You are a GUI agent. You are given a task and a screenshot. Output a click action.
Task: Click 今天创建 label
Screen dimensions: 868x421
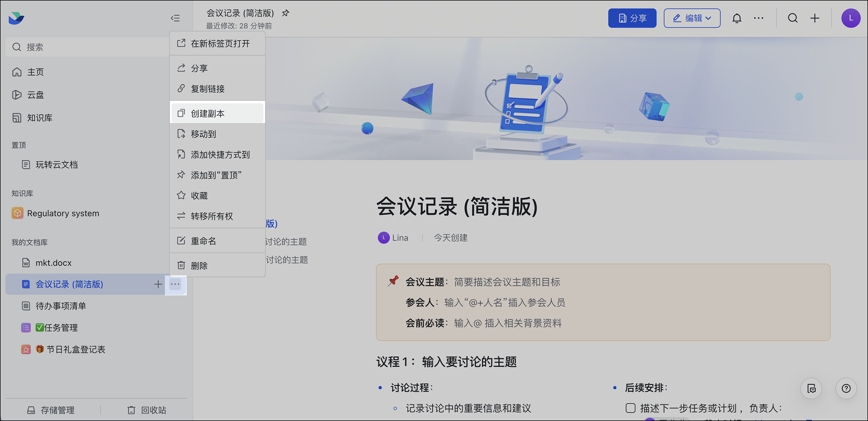coord(451,238)
